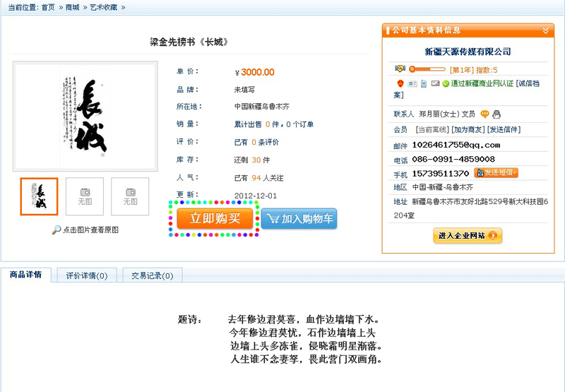Click product title 梁金先榜书《长城》
The width and height of the screenshot is (565, 392).
point(189,42)
